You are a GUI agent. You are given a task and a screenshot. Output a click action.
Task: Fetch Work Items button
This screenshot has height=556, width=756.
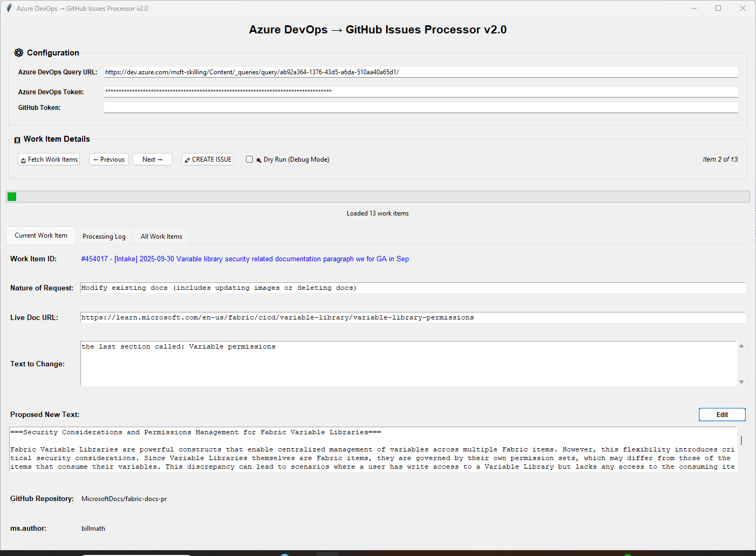(x=49, y=159)
